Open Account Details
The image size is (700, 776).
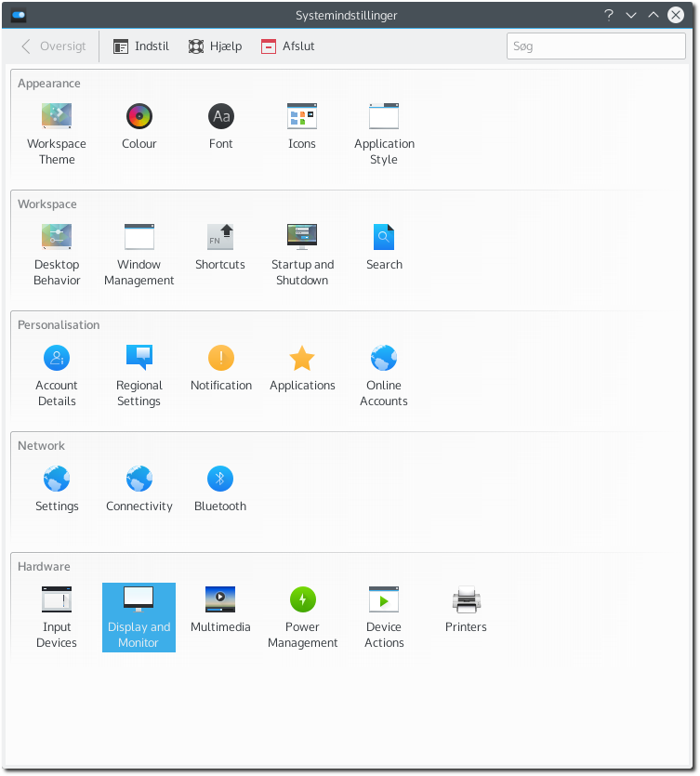coord(57,375)
